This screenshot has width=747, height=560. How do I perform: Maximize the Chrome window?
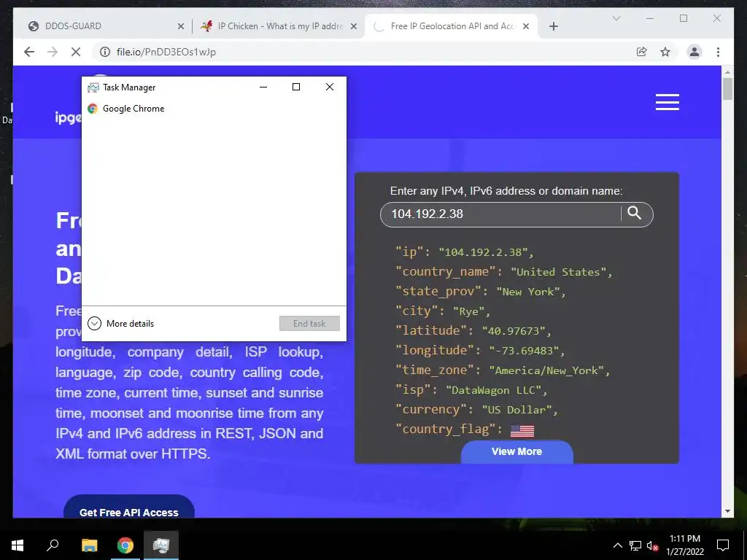pos(683,18)
